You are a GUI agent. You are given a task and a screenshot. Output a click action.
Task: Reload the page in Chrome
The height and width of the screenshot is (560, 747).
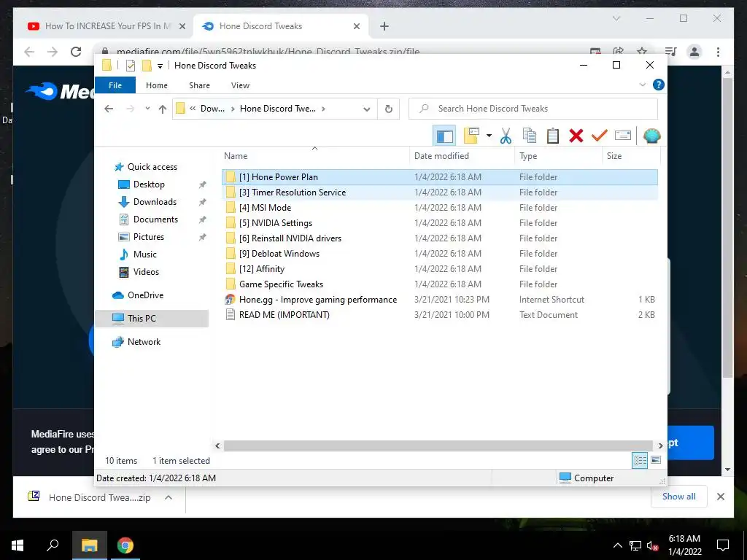coord(76,52)
